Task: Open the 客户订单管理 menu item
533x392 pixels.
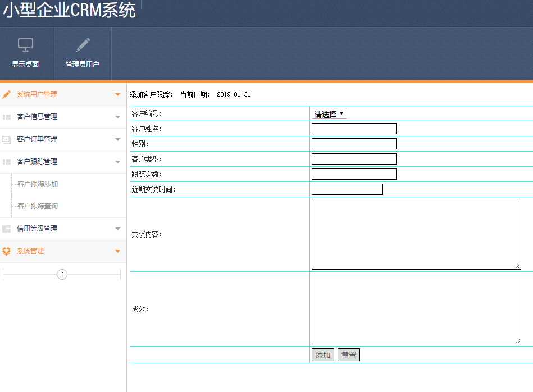Action: pos(63,139)
